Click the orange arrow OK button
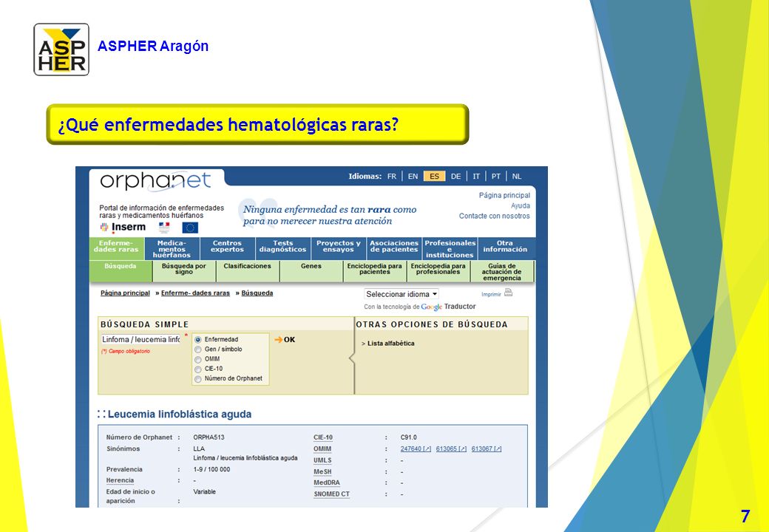The image size is (769, 532). pos(285,339)
